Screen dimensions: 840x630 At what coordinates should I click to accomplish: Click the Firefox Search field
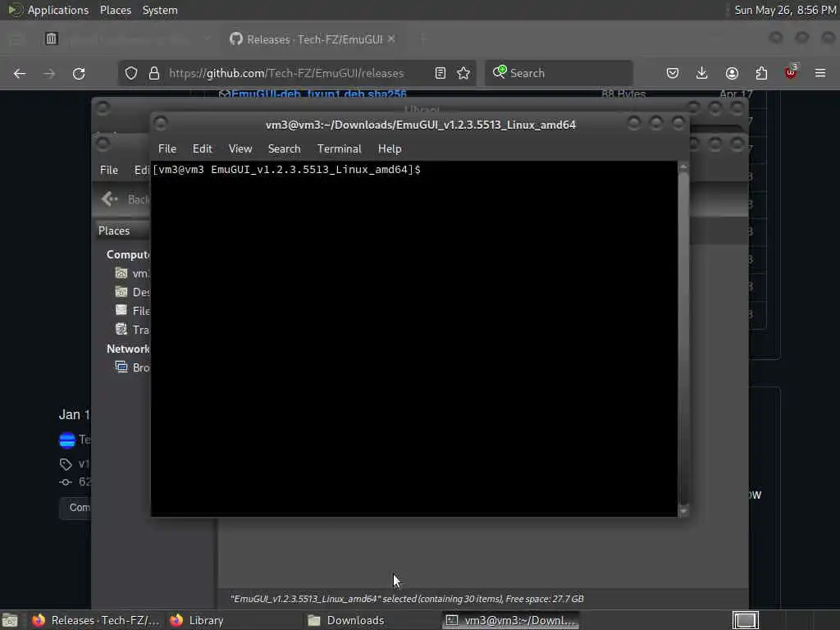559,73
